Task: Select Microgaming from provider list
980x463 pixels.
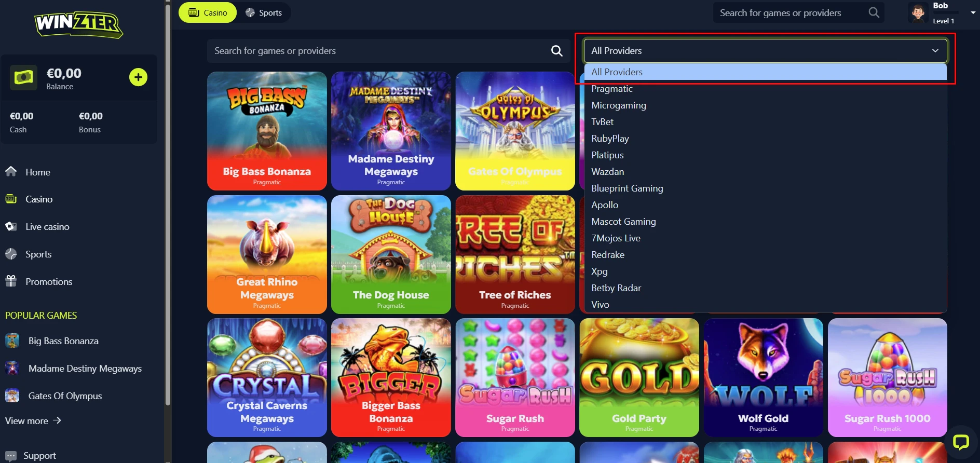Action: coord(766,105)
